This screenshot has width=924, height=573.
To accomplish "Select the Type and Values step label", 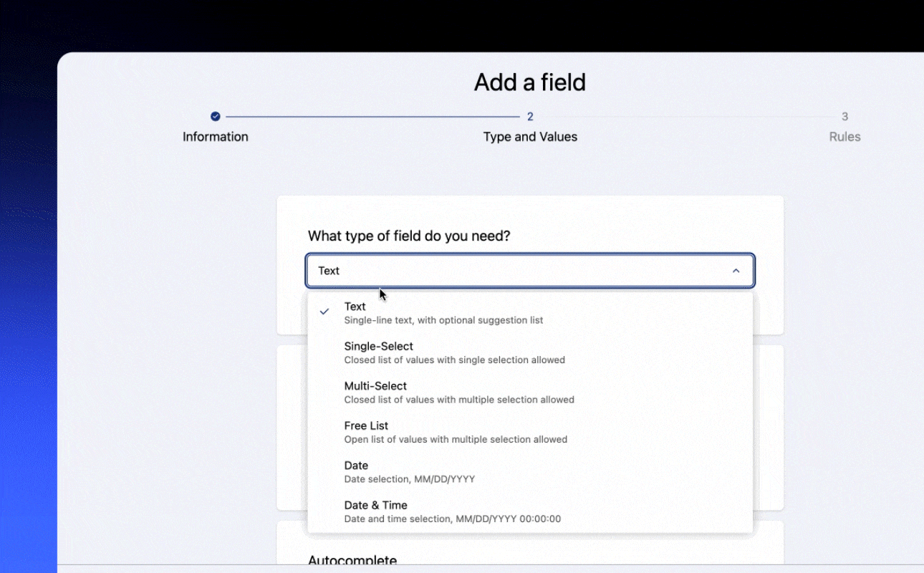I will click(x=530, y=137).
